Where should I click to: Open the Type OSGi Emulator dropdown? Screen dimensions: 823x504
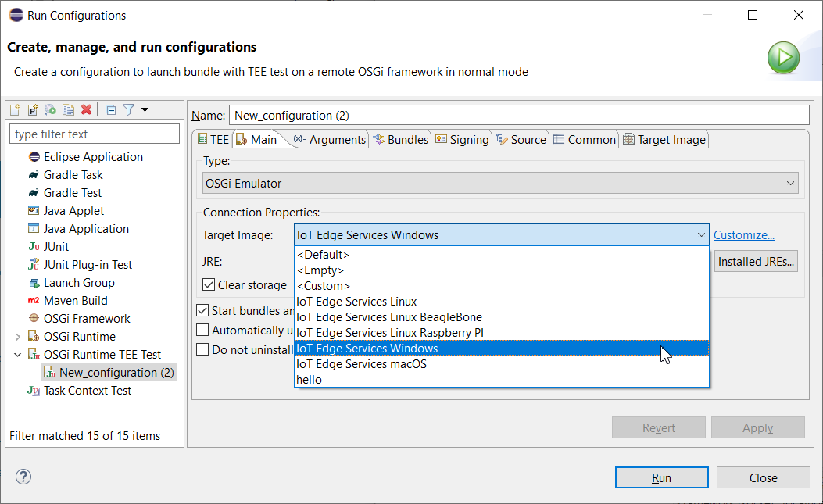tap(500, 184)
